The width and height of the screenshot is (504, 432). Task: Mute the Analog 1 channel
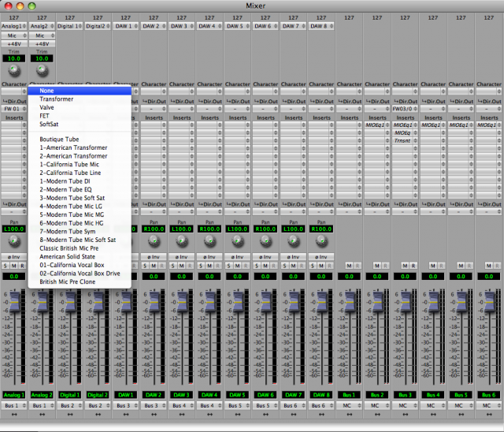click(14, 266)
